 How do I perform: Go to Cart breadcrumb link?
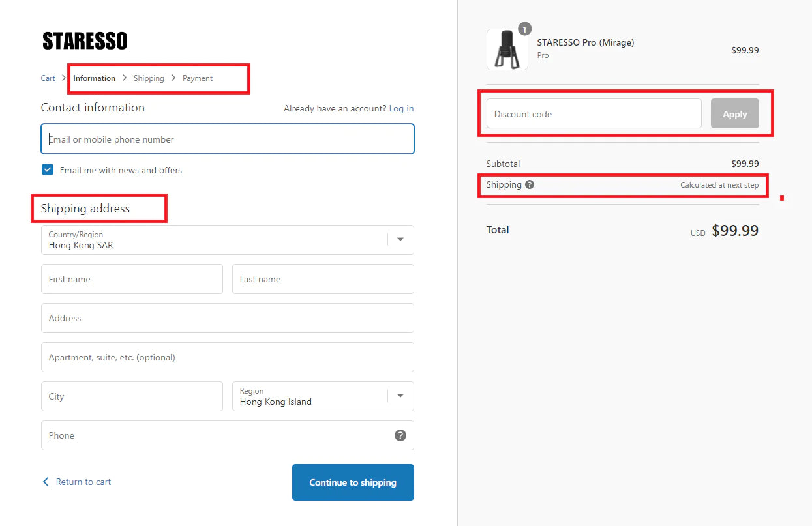point(48,78)
